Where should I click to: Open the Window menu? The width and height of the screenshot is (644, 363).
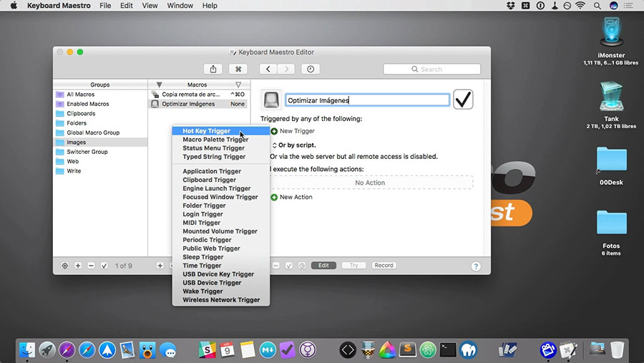click(180, 6)
